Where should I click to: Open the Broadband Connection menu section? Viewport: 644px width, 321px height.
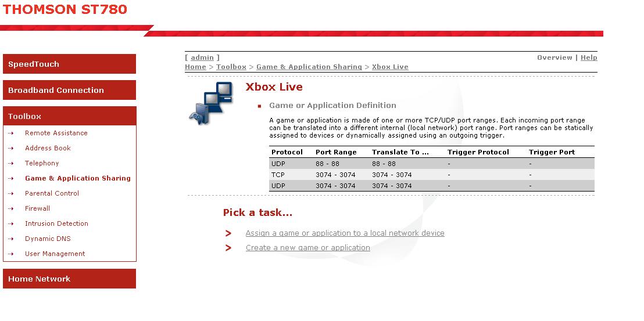point(69,90)
